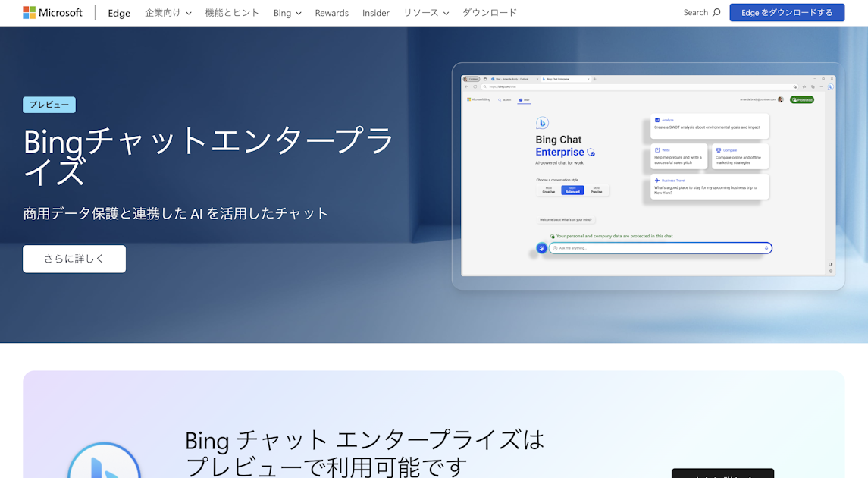Click the Microsoft logo
Image resolution: width=868 pixels, height=478 pixels.
[30, 11]
